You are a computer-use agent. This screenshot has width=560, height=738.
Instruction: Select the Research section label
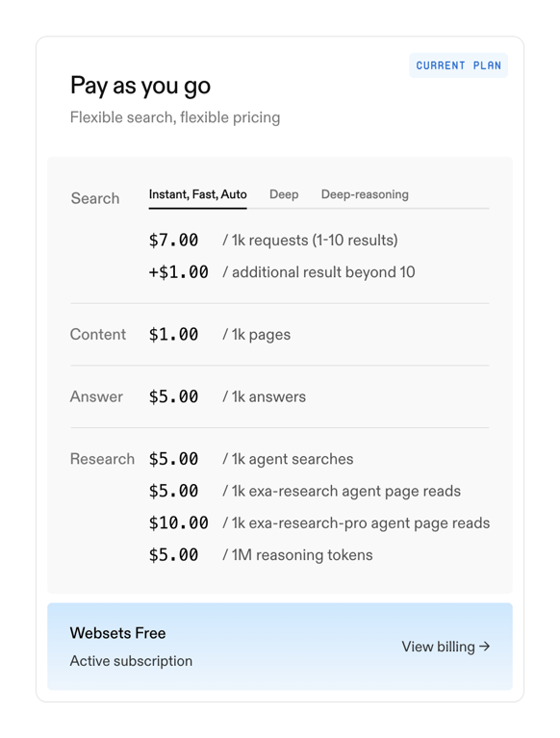pyautogui.click(x=102, y=458)
